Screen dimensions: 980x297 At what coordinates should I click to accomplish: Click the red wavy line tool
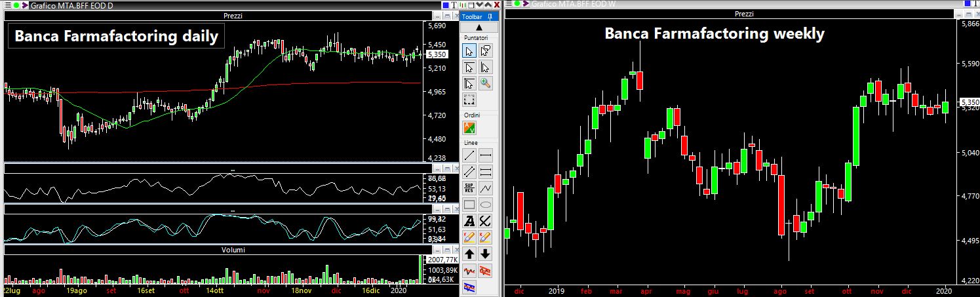469,270
